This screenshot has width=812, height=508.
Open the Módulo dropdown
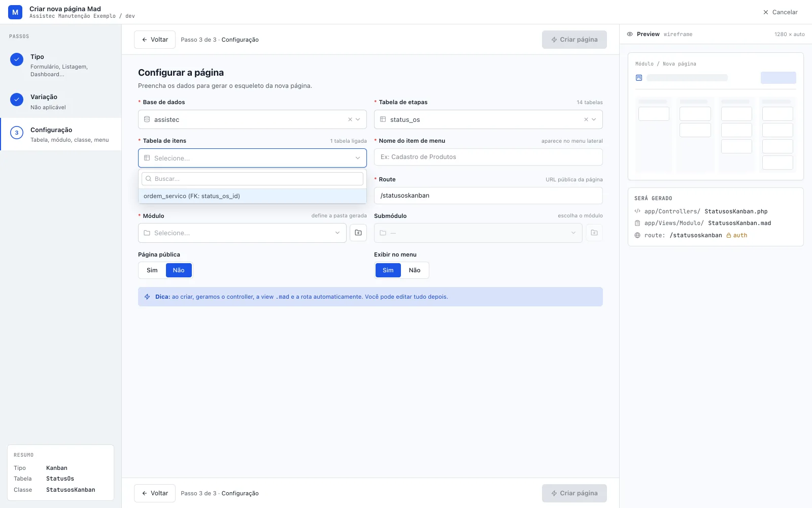coord(242,233)
